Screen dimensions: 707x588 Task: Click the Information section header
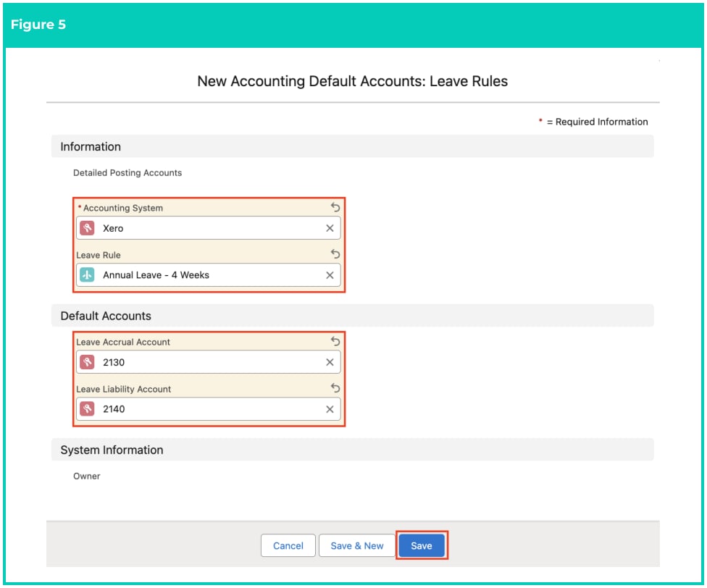(353, 146)
